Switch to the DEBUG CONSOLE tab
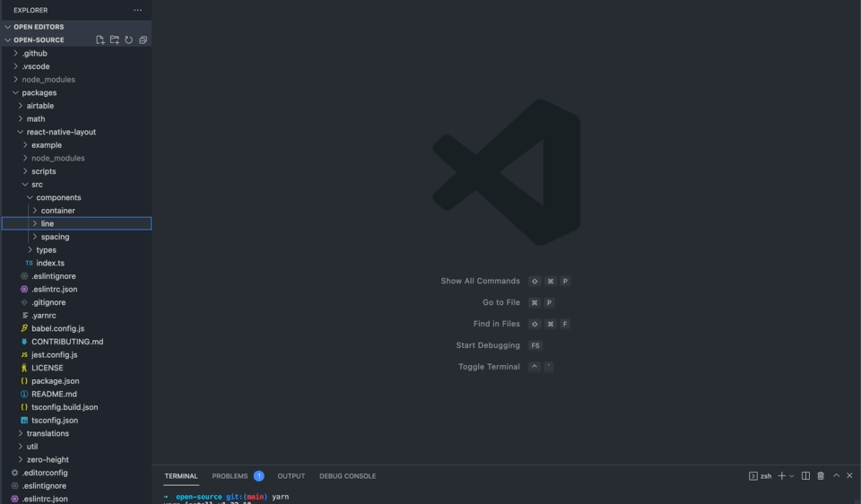 [x=348, y=476]
